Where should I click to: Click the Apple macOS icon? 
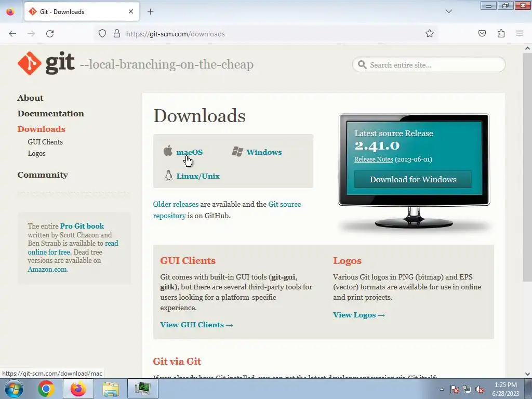(x=168, y=151)
